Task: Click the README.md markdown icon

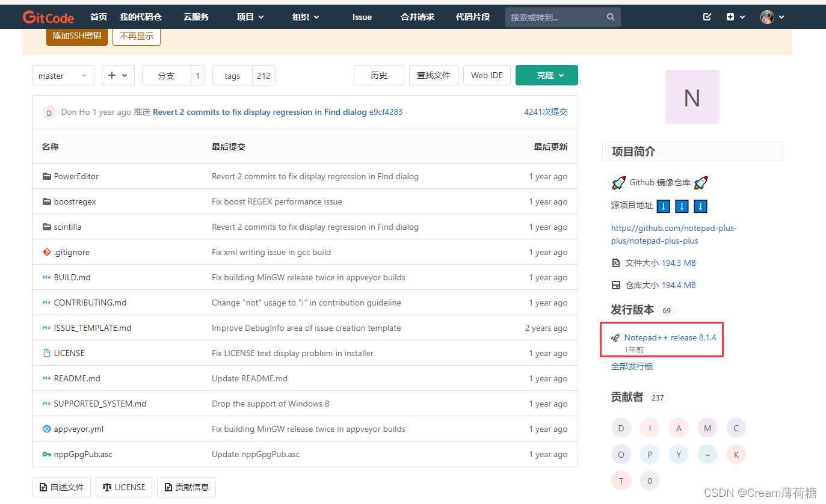Action: tap(47, 378)
